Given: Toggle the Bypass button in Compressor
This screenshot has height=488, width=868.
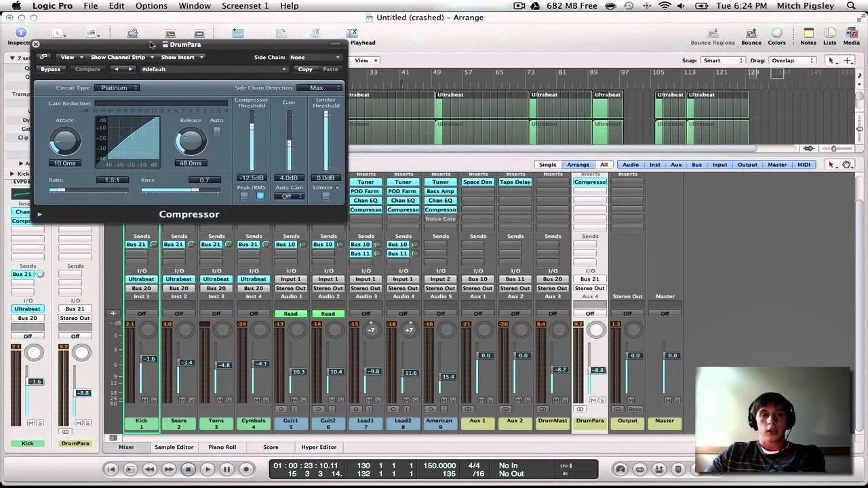Looking at the screenshot, I should click(50, 69).
